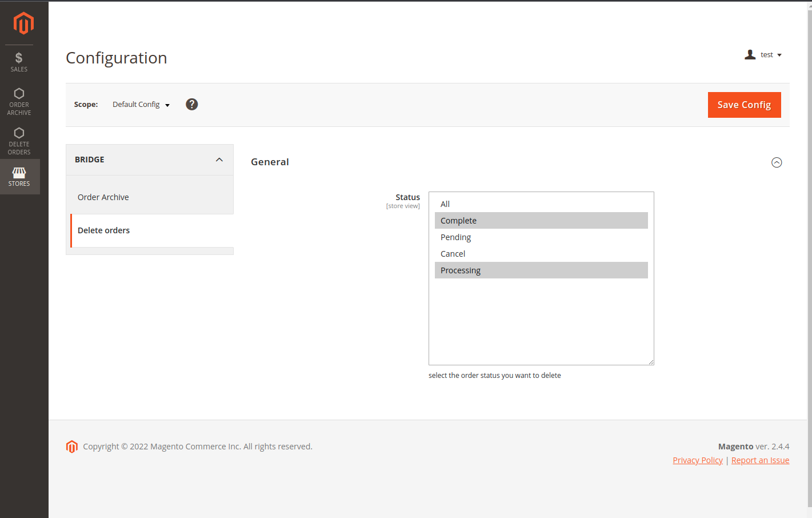Open the Default Config scope dropdown
The height and width of the screenshot is (518, 812).
(141, 105)
